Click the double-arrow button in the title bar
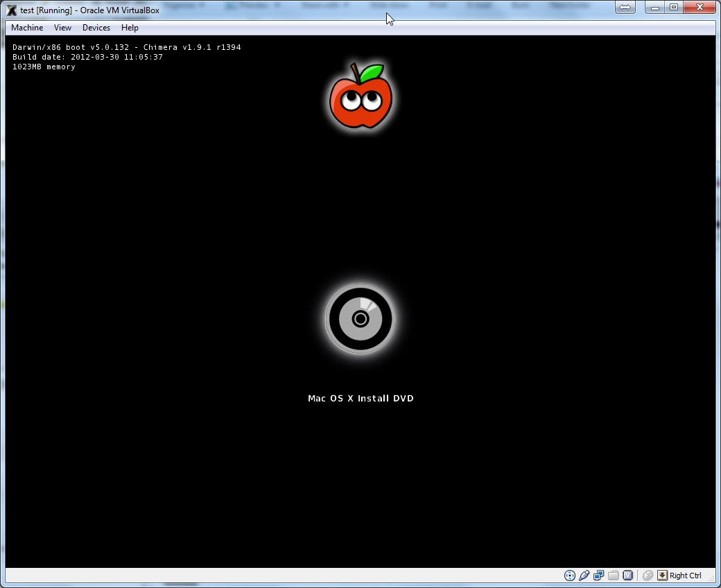721x588 pixels. pyautogui.click(x=625, y=8)
